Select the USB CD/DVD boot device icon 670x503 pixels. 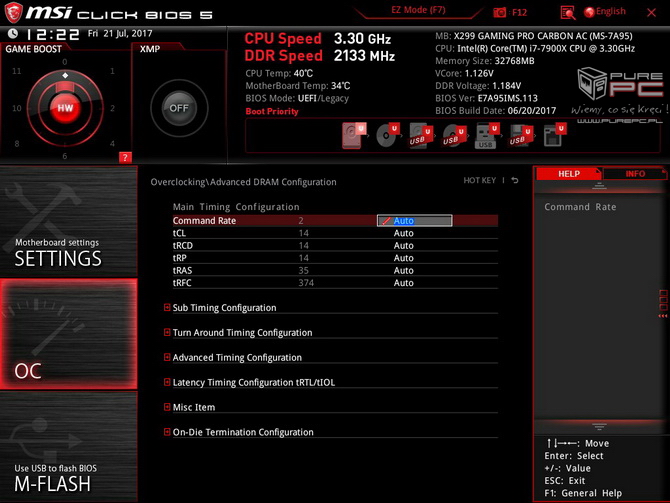click(x=454, y=136)
